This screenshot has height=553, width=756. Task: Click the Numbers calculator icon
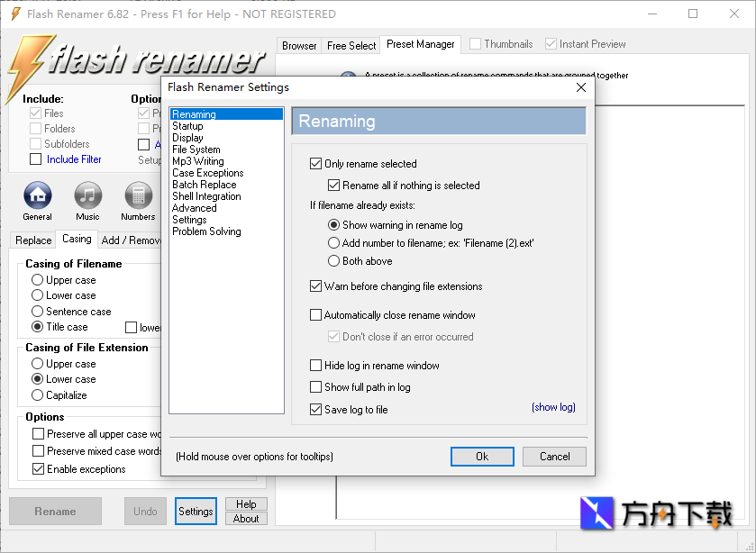point(138,195)
